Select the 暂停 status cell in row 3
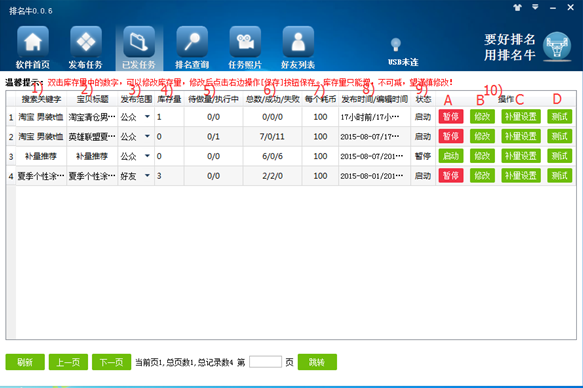Screen dimensions: 583x388 (423, 156)
